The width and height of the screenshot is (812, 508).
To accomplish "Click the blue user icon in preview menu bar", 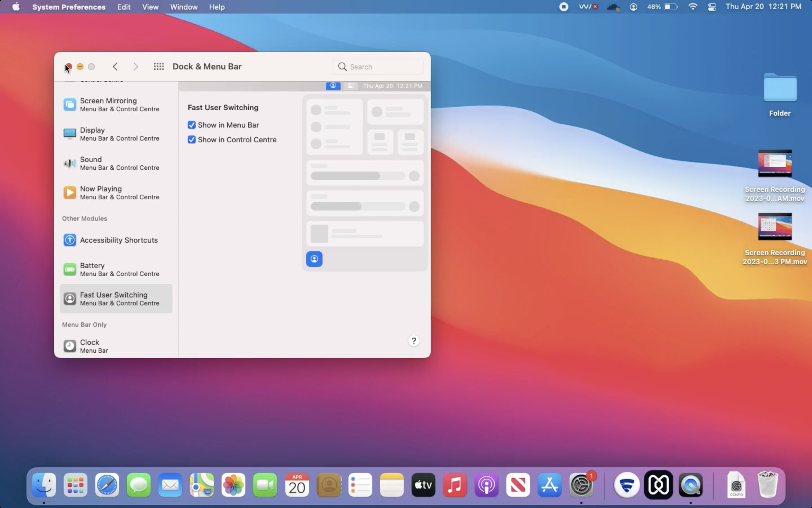I will click(333, 86).
